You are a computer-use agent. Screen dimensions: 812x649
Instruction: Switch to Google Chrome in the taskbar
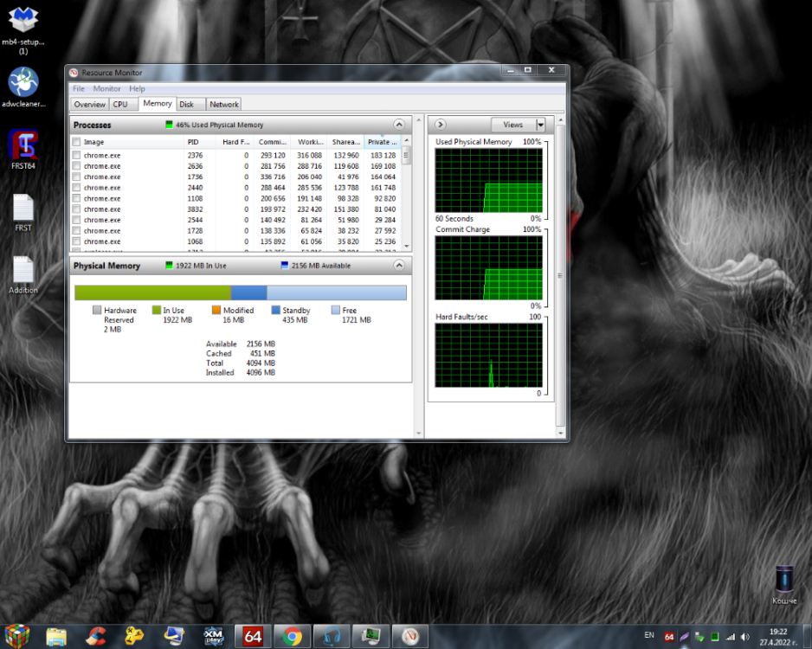(x=292, y=637)
